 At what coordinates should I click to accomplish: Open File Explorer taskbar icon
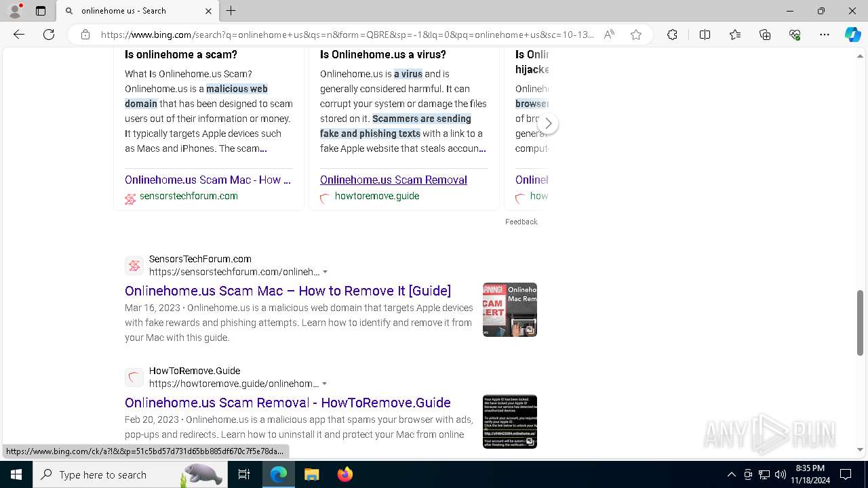pos(311,474)
